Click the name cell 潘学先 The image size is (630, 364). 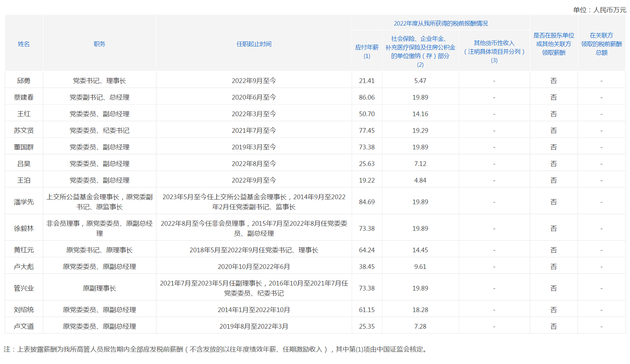point(24,202)
